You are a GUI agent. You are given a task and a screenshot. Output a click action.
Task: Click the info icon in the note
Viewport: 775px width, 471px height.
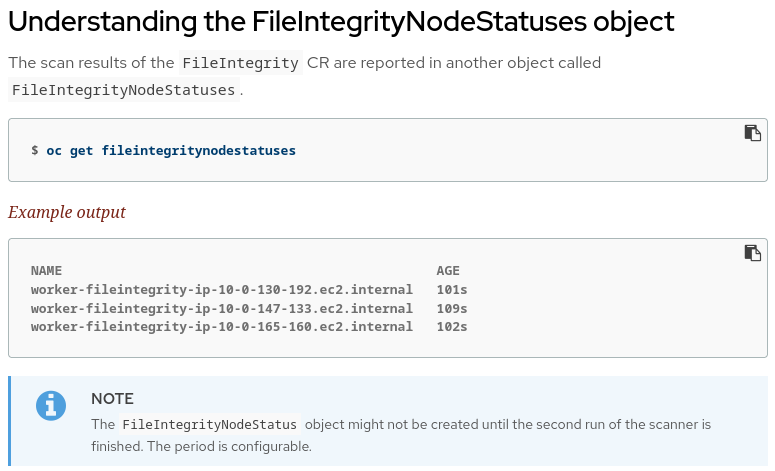[51, 405]
